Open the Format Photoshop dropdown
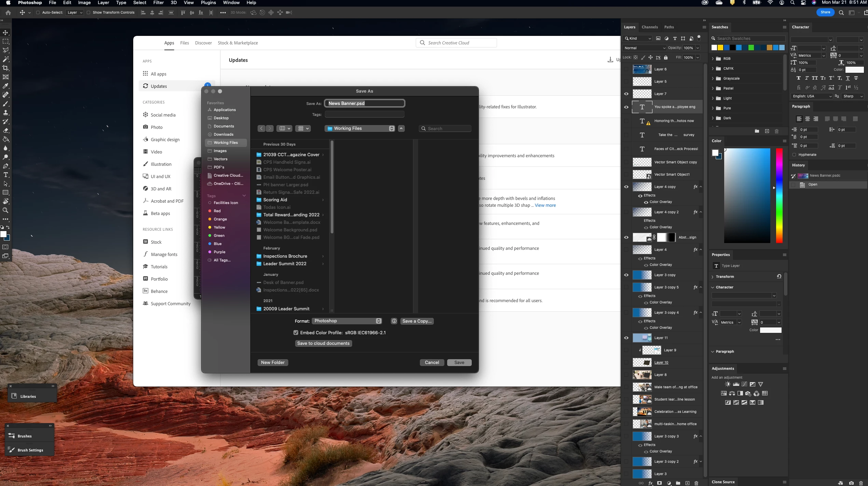868x486 pixels. point(347,321)
